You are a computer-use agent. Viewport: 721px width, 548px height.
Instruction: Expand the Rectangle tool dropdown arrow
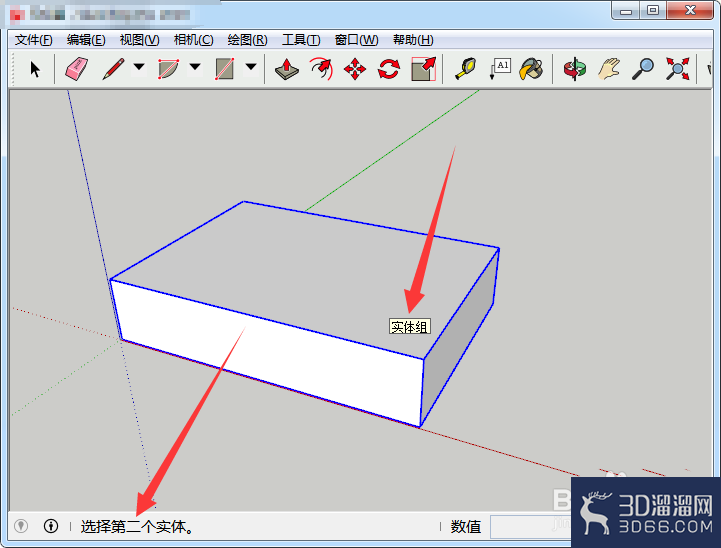(x=251, y=67)
